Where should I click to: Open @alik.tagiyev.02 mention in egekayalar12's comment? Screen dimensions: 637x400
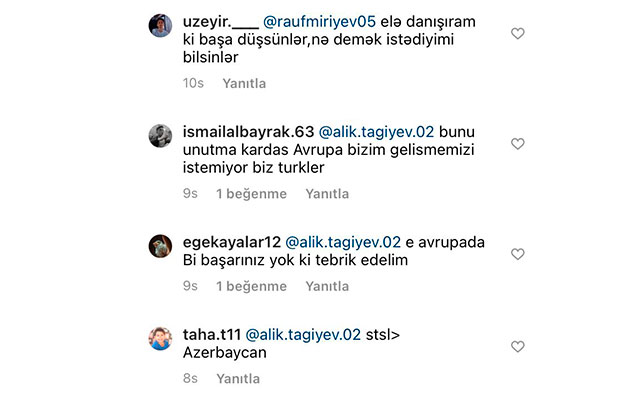(343, 242)
